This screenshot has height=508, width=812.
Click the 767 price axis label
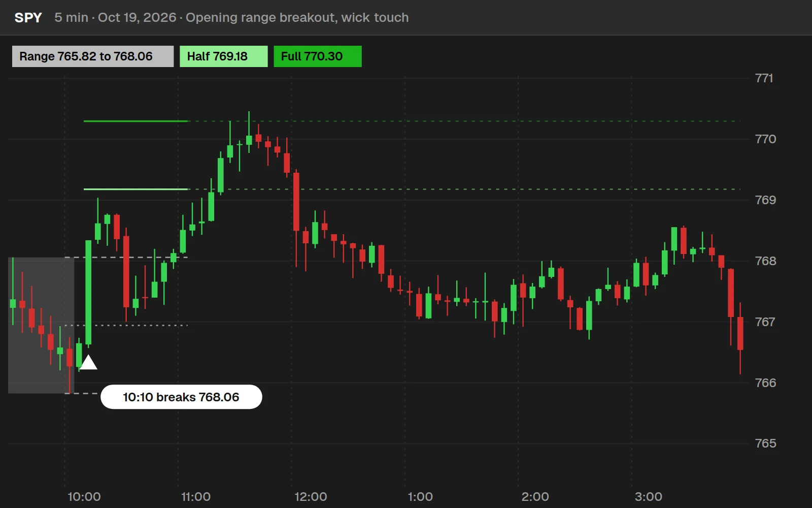point(765,322)
